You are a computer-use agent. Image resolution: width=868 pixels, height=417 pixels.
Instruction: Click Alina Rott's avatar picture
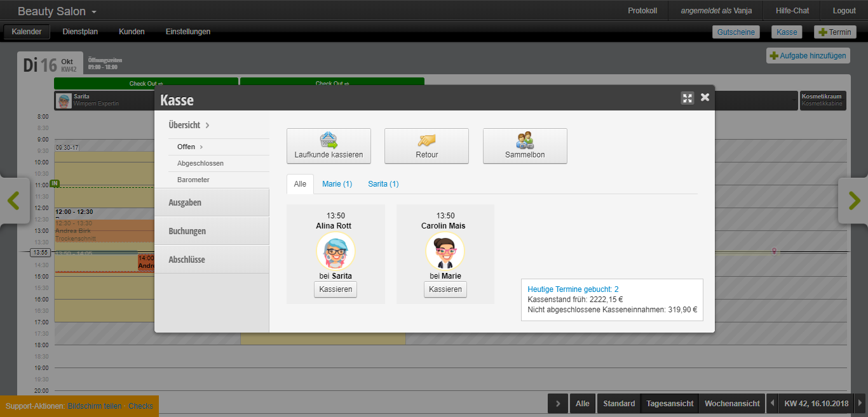tap(336, 251)
